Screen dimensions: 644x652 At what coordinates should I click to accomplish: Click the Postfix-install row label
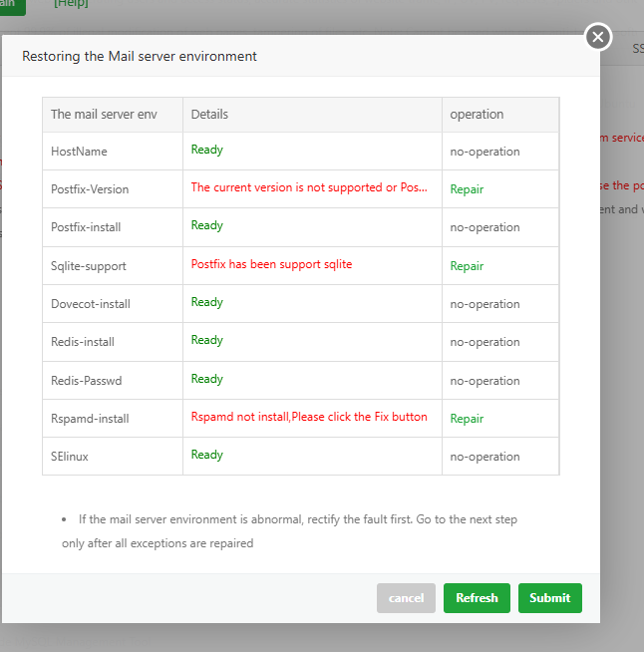click(86, 227)
